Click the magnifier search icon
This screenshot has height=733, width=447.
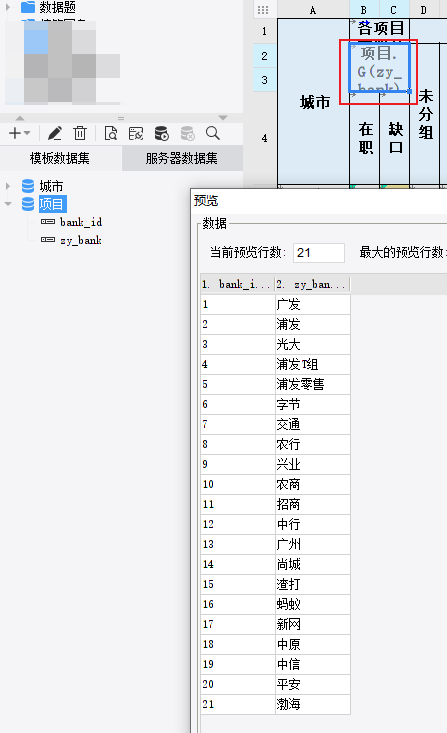[x=213, y=133]
